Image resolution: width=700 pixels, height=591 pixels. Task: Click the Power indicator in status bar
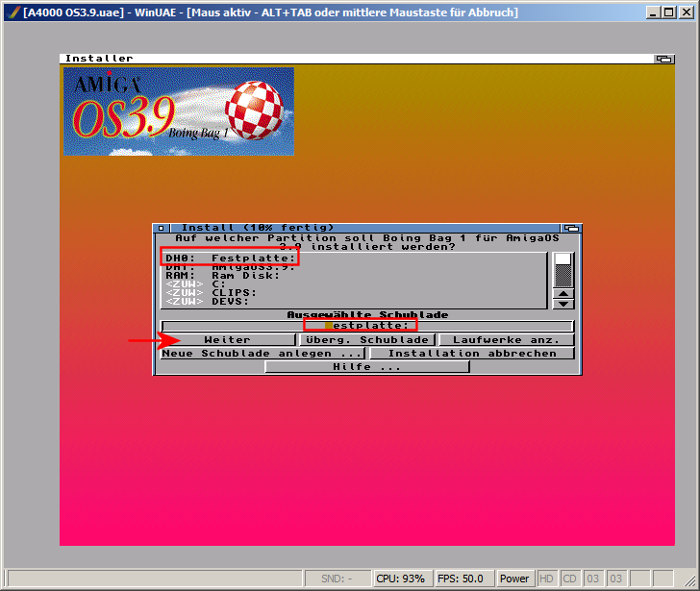514,579
